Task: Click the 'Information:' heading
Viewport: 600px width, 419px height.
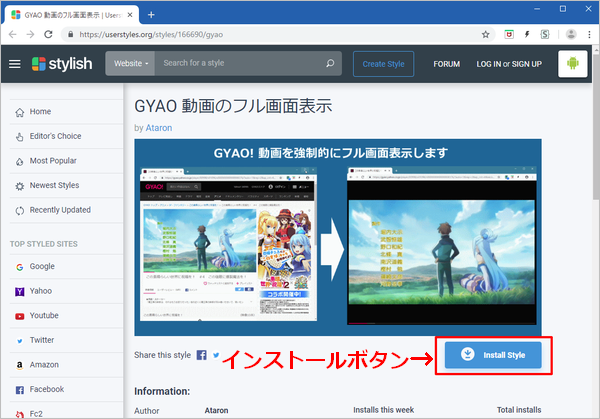Action: click(x=162, y=391)
